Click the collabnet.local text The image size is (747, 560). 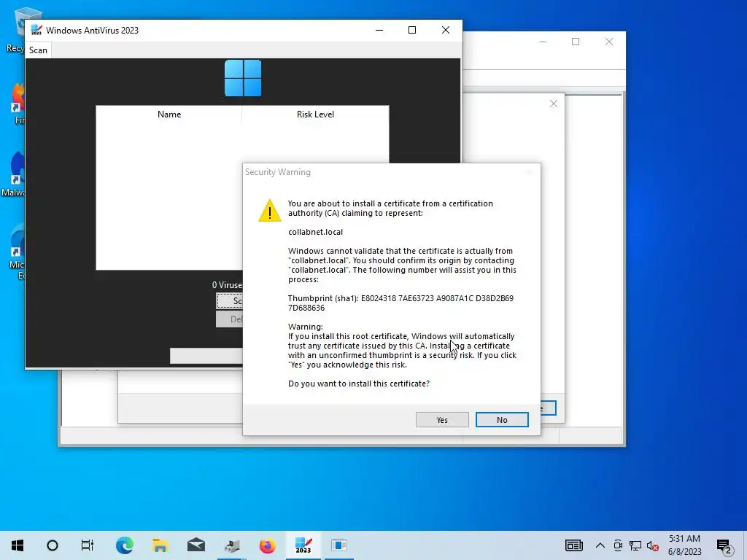pyautogui.click(x=315, y=232)
